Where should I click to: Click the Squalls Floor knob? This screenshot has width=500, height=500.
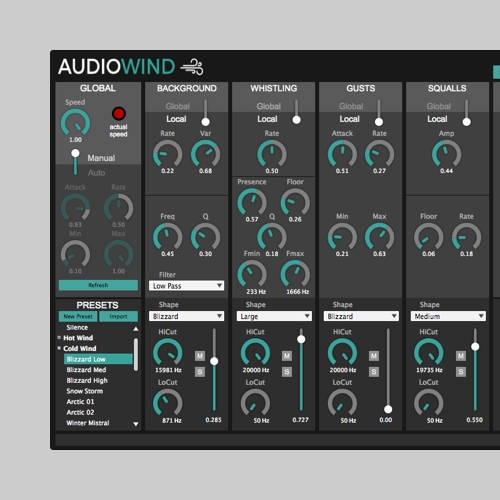[x=429, y=237]
